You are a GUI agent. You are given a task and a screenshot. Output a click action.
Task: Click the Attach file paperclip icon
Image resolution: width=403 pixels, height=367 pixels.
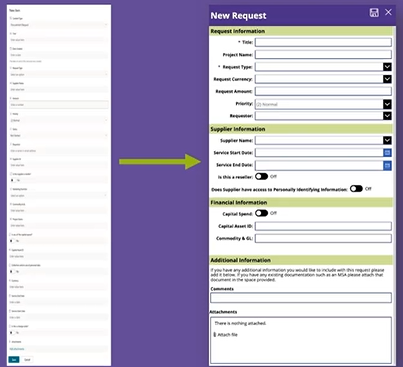tap(215, 334)
